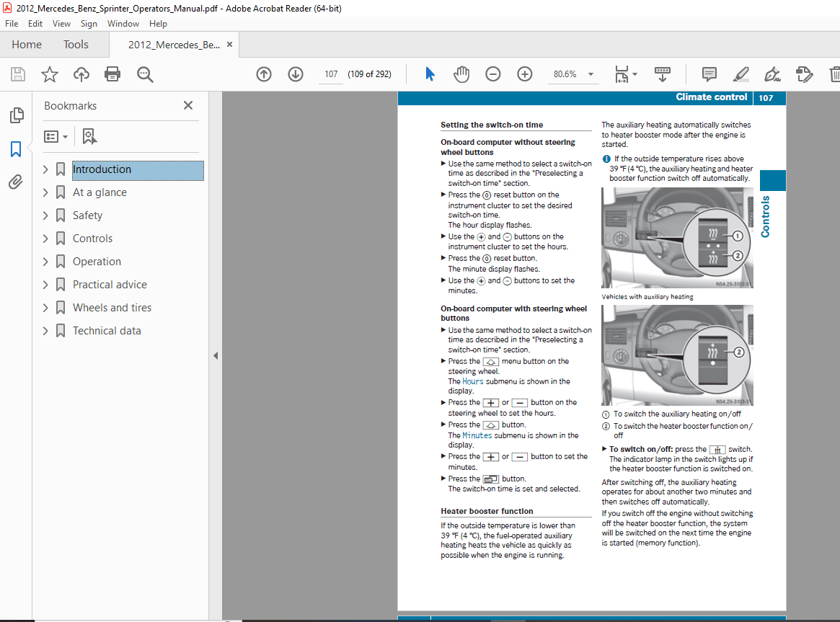Toggle the Bookmarks panel visibility
The width and height of the screenshot is (840, 622).
tap(16, 148)
